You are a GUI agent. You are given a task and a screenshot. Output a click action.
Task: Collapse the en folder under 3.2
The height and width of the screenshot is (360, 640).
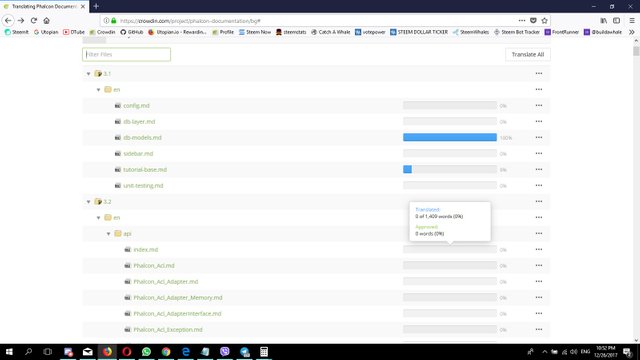(98, 218)
